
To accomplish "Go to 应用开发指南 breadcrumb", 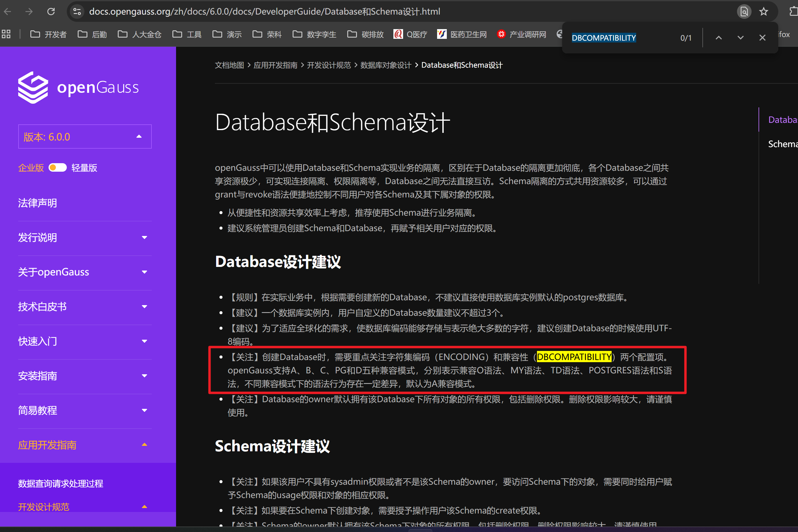I will [275, 65].
